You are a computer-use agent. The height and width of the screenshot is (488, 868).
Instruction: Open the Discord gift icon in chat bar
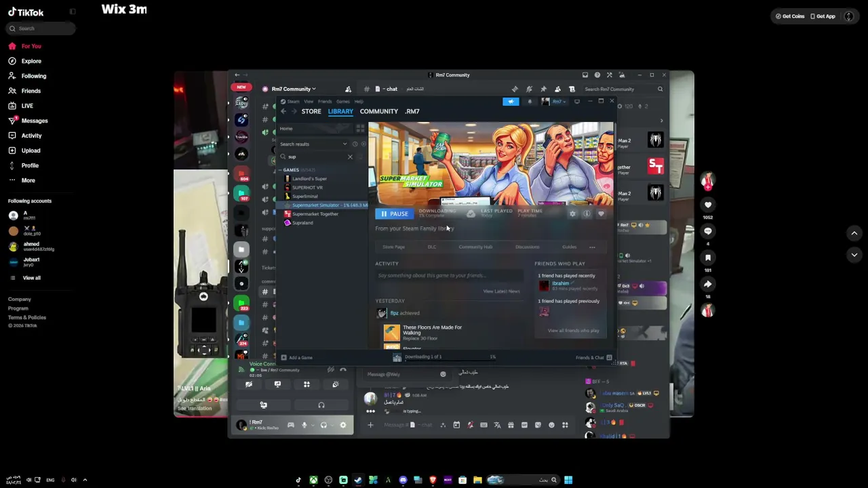[511, 425]
